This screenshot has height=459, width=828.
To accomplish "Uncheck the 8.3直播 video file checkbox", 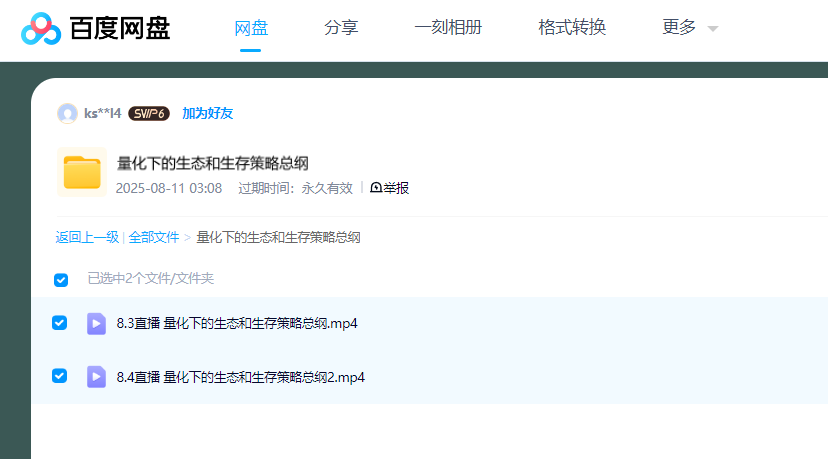I will 59,323.
